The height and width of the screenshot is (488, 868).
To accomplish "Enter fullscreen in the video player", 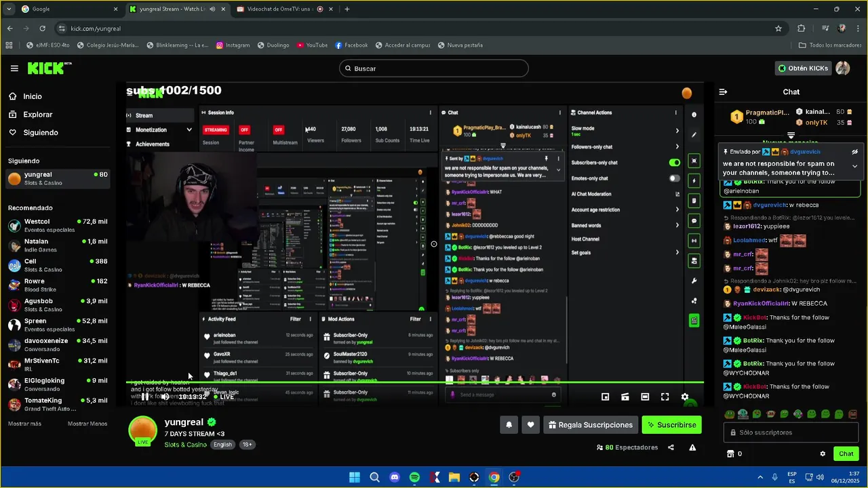I will [x=665, y=396].
